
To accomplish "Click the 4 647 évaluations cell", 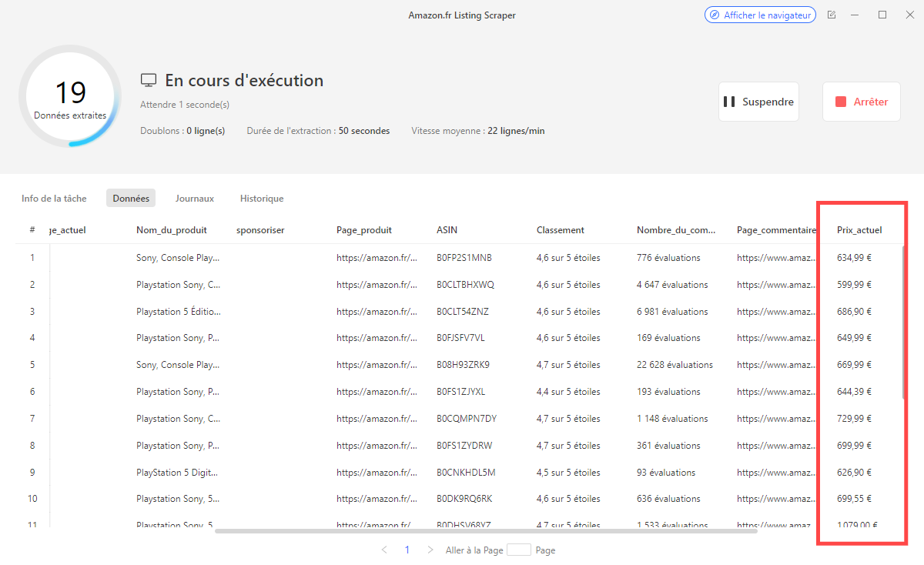I will point(672,285).
